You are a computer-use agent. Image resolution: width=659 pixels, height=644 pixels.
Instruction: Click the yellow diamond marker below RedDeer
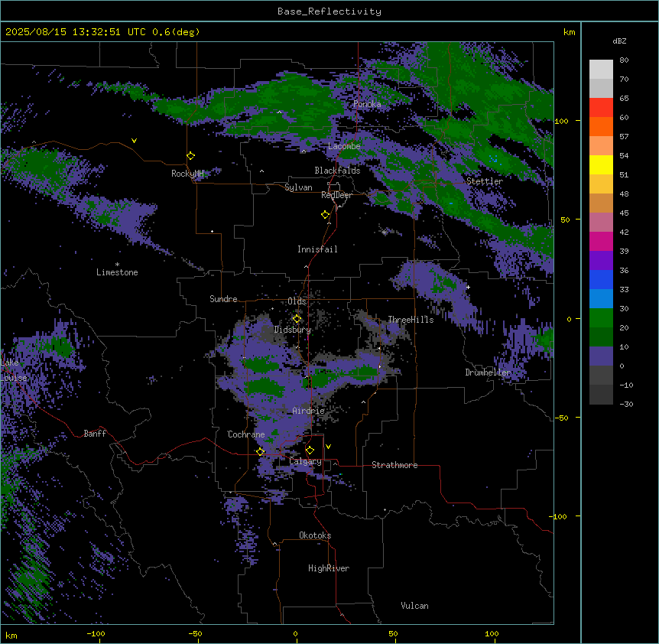click(x=326, y=215)
